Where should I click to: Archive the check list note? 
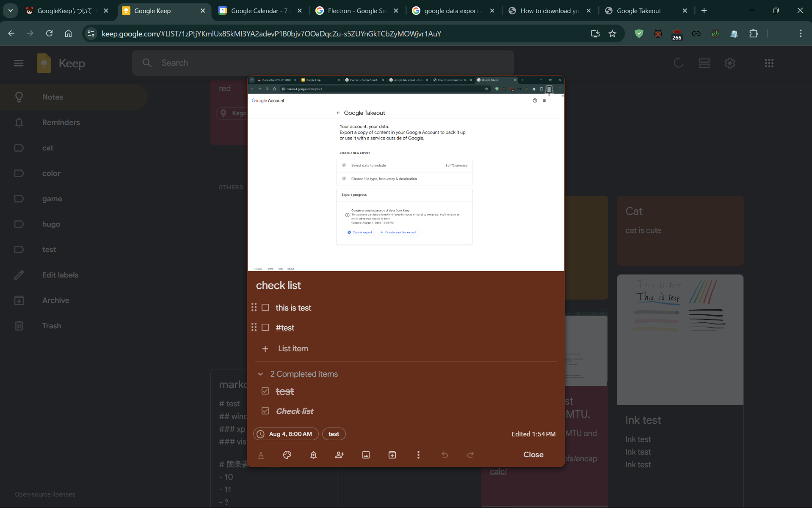pyautogui.click(x=392, y=455)
